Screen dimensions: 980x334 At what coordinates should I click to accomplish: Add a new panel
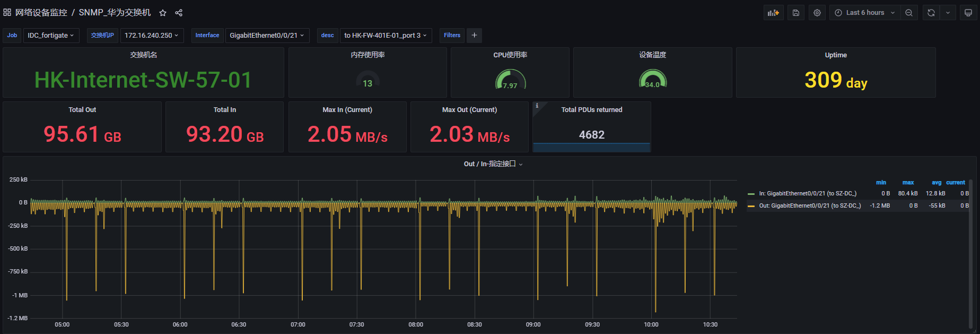(773, 13)
